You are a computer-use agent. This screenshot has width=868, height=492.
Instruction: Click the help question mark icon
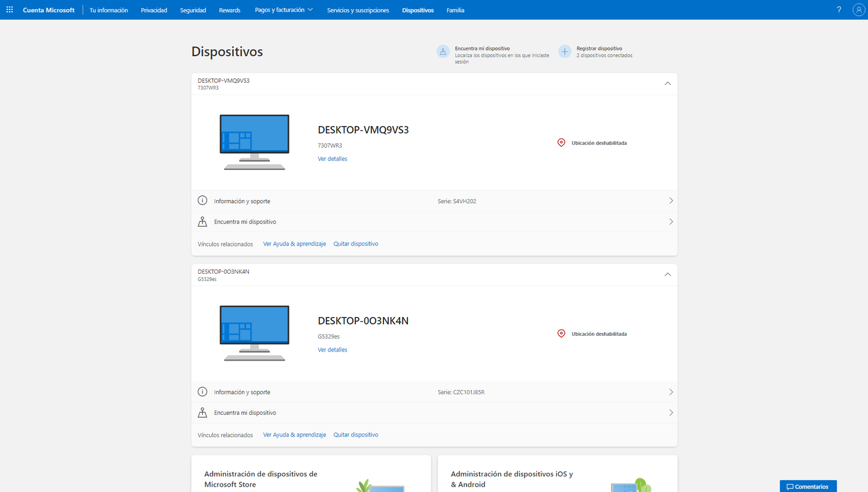pyautogui.click(x=838, y=10)
